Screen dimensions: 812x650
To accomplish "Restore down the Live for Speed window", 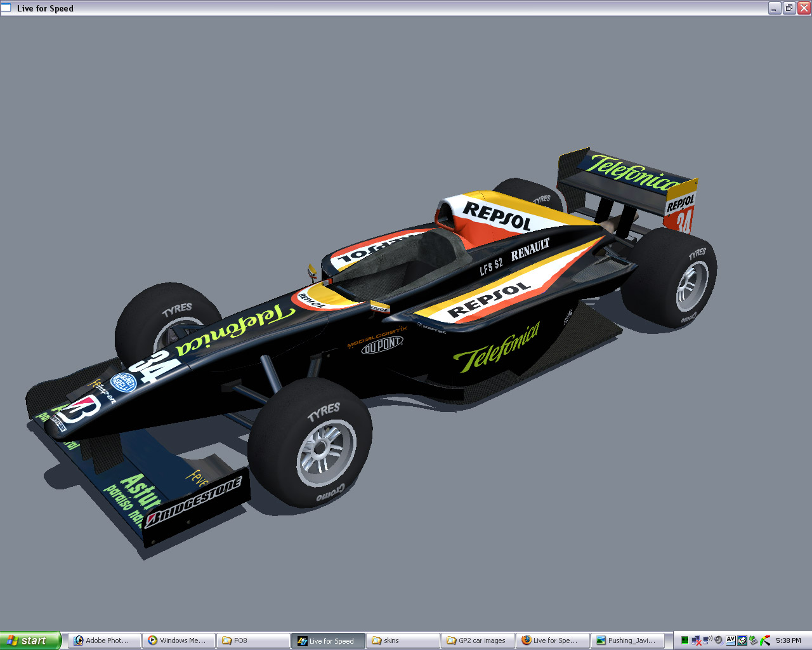I will tap(789, 8).
